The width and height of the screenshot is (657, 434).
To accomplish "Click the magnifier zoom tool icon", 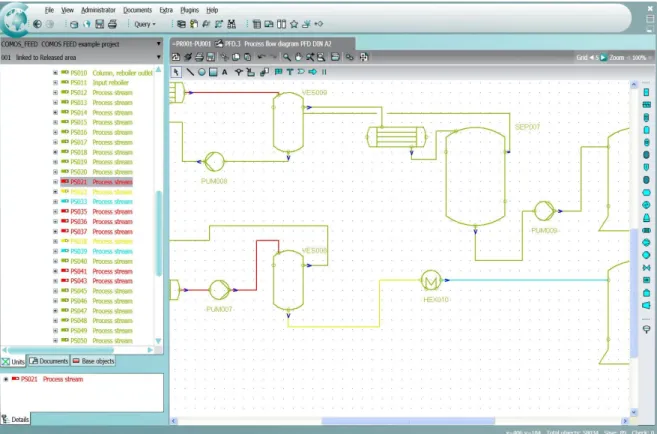I will tap(287, 57).
